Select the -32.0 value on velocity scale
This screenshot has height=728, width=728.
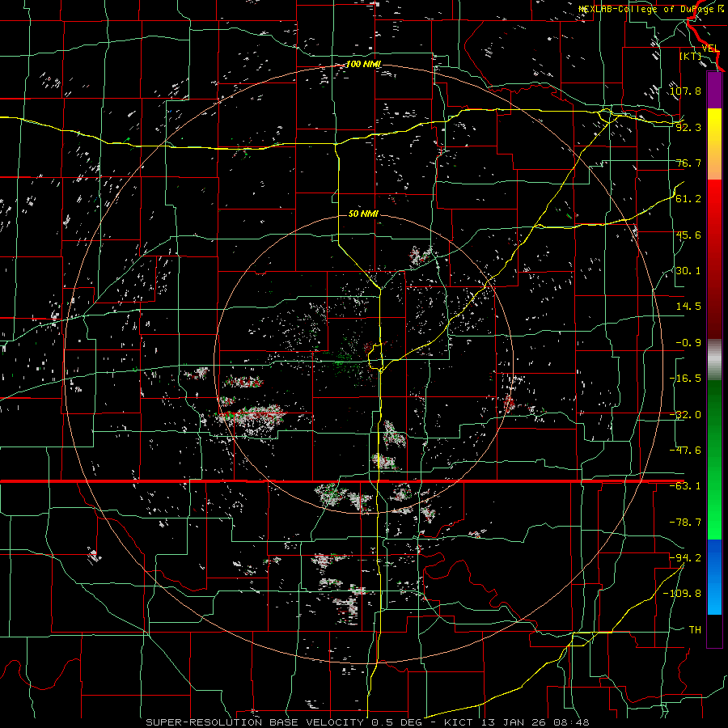click(685, 414)
